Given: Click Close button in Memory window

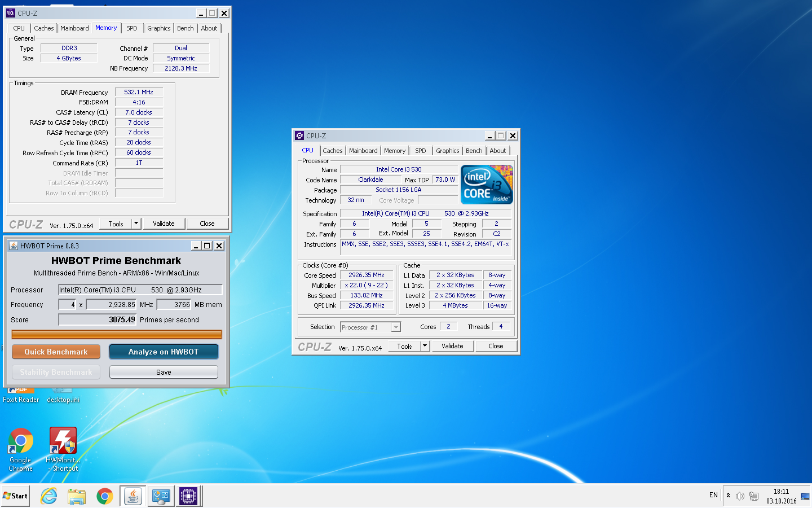Looking at the screenshot, I should pos(207,224).
